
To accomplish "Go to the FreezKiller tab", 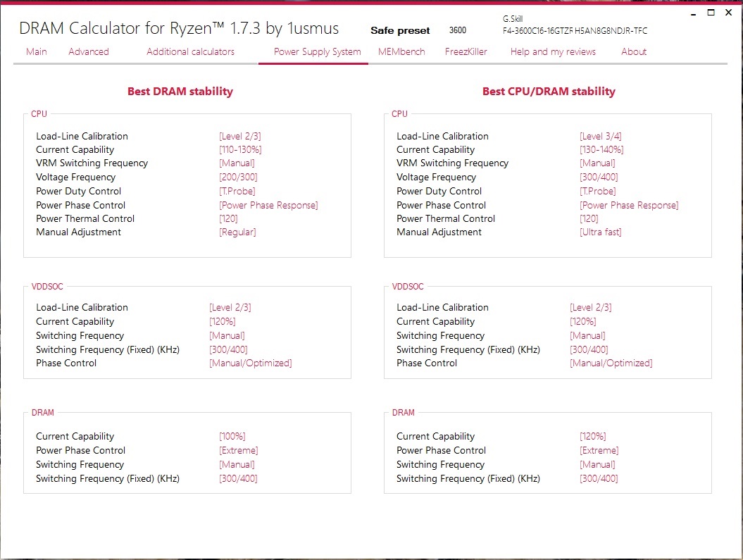I will pyautogui.click(x=466, y=51).
